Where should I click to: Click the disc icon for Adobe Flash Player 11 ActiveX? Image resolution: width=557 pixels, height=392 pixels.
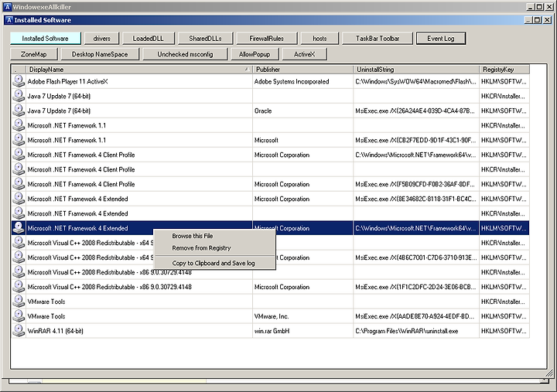(x=19, y=81)
